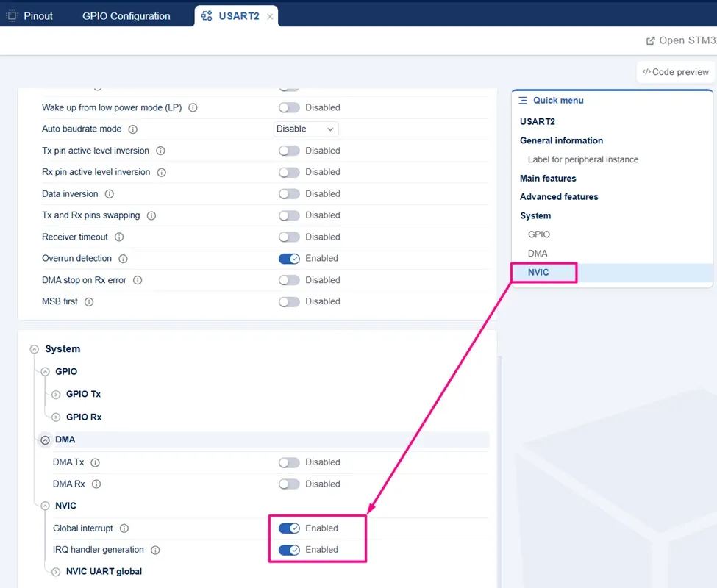Enable the DMA Rx toggle
Image resolution: width=717 pixels, height=588 pixels.
click(289, 484)
